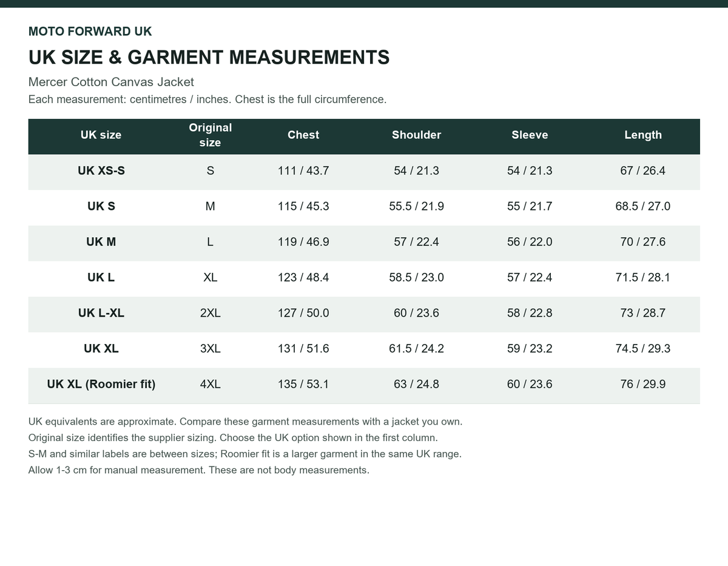Viewport: 728px width, 566px height.
Task: Click sleeve value 55 / 21.7
Action: 530,206
